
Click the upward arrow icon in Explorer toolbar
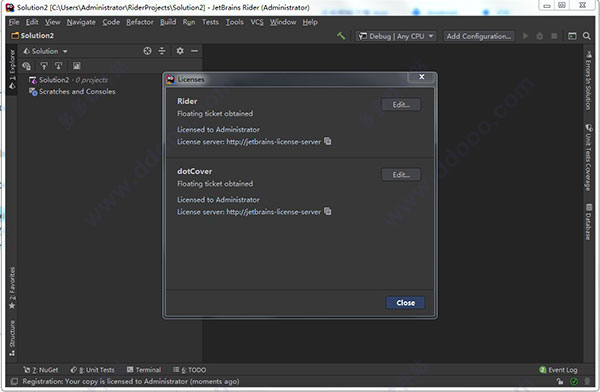[44, 66]
